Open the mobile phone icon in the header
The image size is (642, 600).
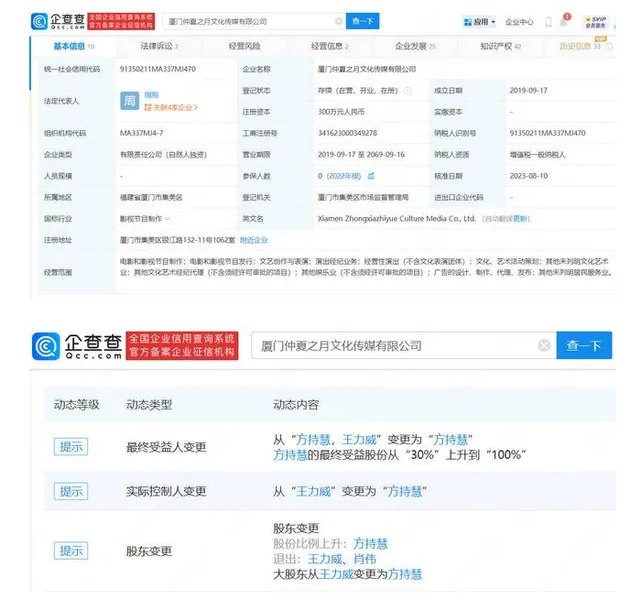(548, 22)
